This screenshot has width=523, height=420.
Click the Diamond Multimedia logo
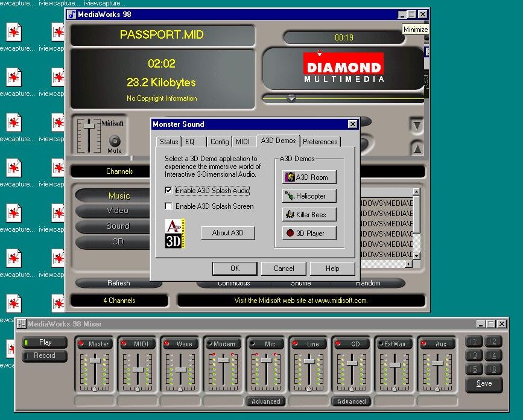[344, 68]
